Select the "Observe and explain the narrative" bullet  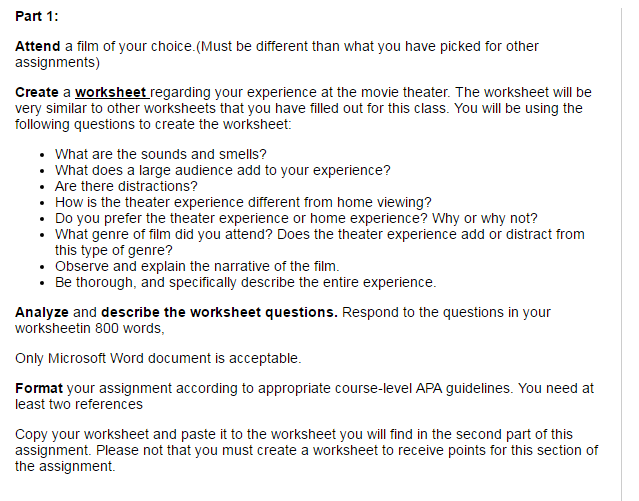[x=197, y=266]
